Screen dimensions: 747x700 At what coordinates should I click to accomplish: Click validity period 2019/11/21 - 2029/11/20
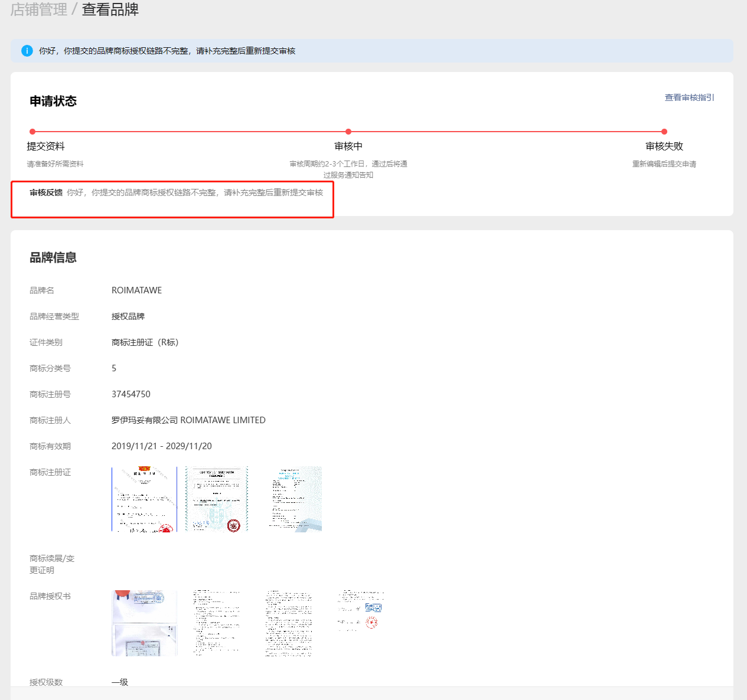point(162,446)
